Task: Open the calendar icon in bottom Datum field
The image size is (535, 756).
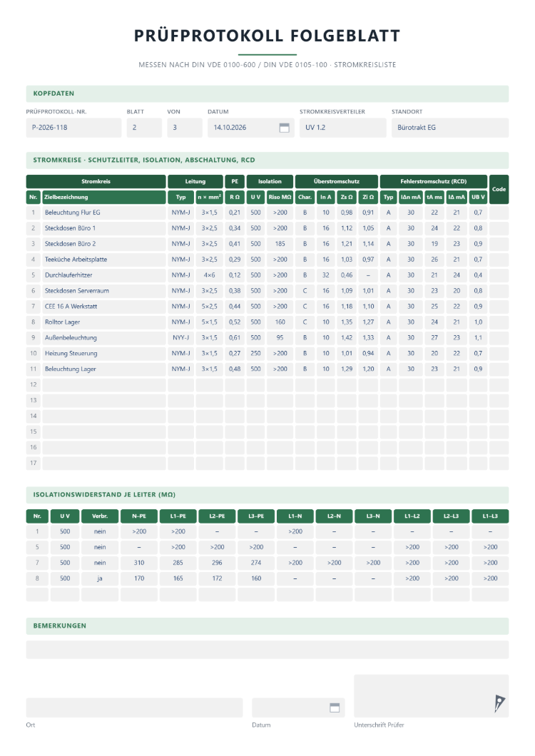Action: click(335, 708)
